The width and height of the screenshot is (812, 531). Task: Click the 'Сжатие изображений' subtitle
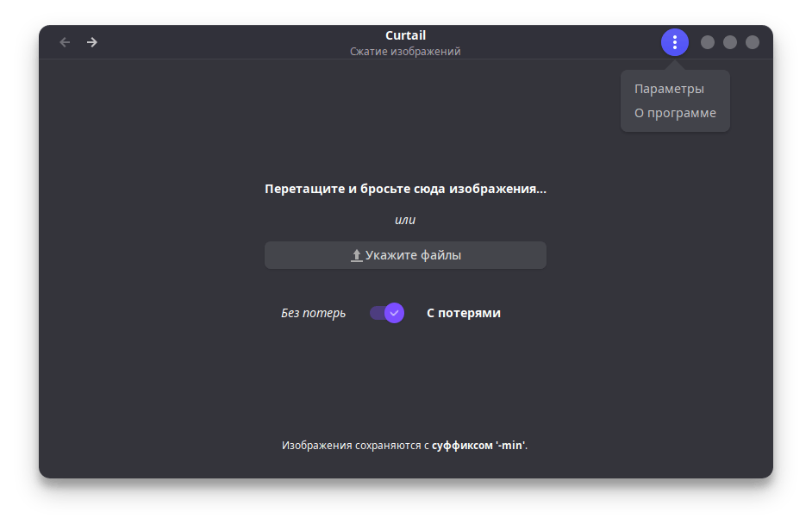405,51
